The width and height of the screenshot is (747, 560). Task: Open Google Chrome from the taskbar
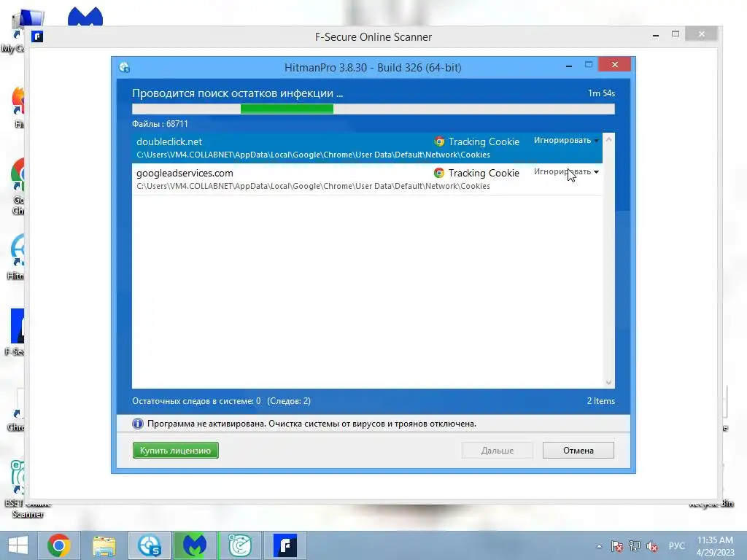click(x=59, y=545)
